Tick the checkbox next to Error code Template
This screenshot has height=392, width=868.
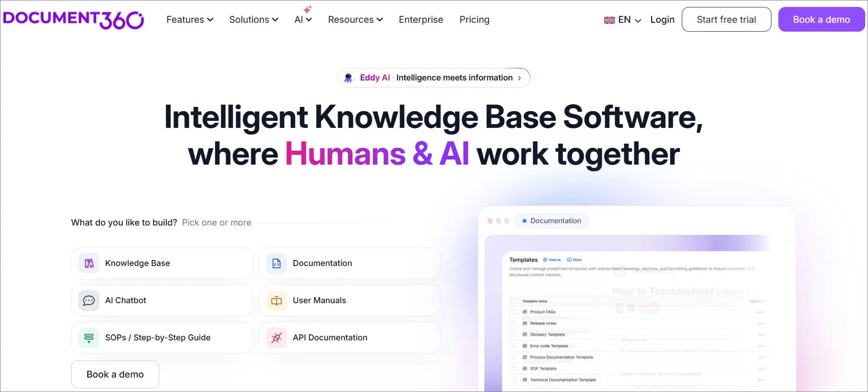(515, 346)
